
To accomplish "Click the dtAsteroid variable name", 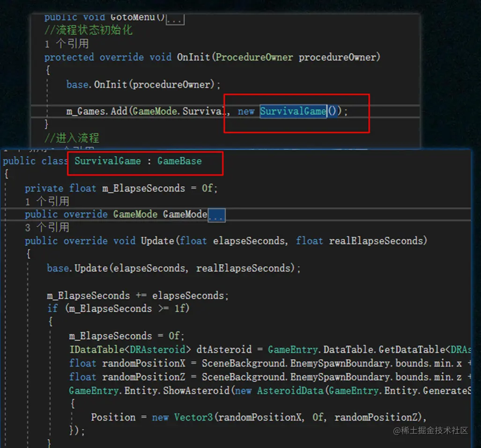I will pos(224,350).
